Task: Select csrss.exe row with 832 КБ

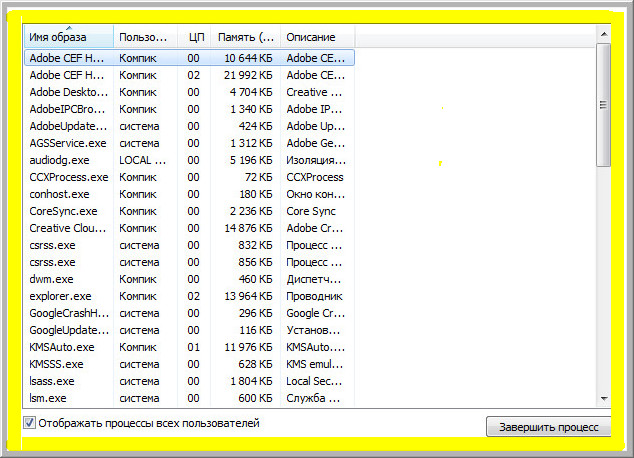Action: click(x=189, y=245)
